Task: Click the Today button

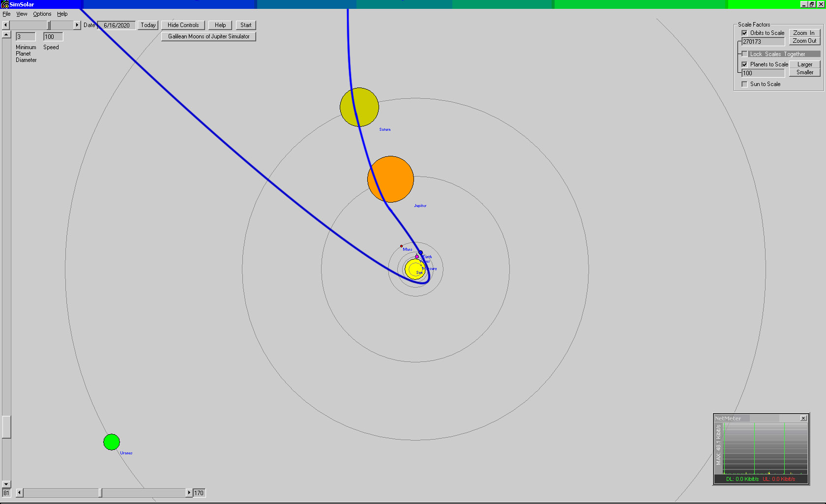Action: (148, 25)
